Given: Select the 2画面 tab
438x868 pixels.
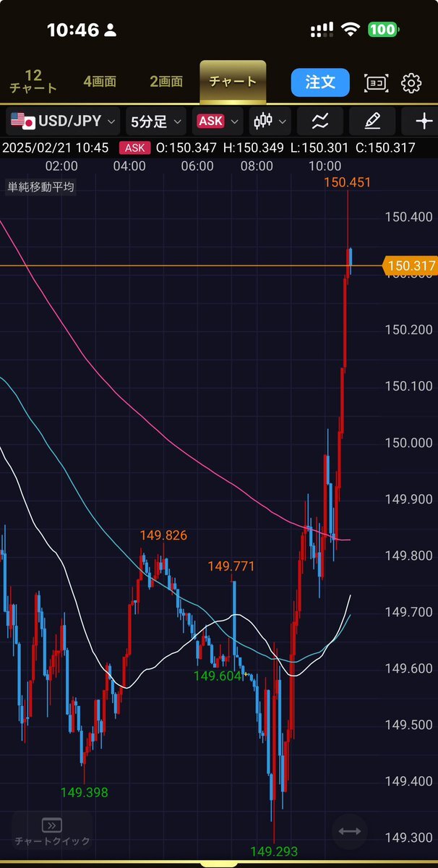Looking at the screenshot, I should point(166,82).
